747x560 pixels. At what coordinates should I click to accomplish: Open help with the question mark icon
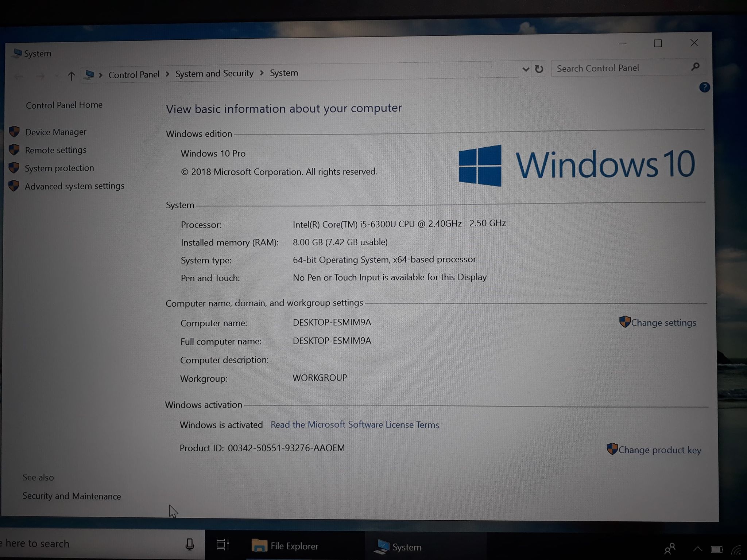[704, 87]
